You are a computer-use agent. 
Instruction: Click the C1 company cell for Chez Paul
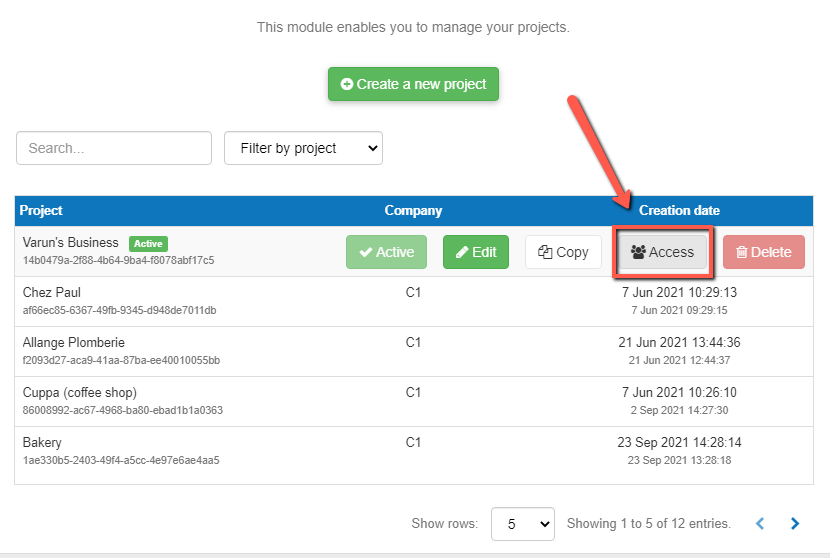coord(413,292)
